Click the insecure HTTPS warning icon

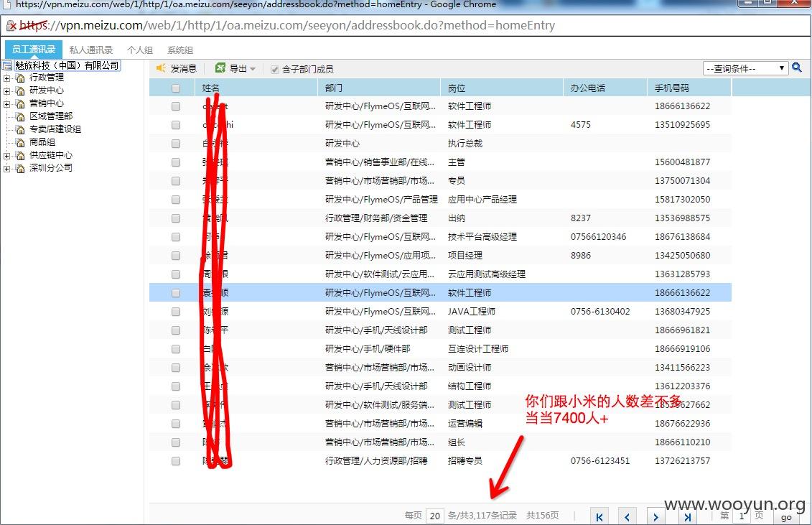coord(11,25)
